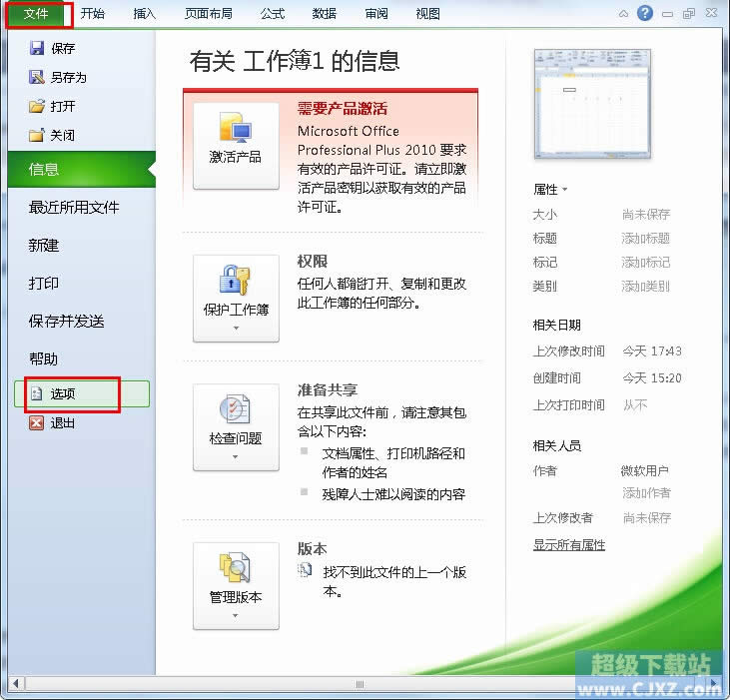Click the 有关 工作簿1 的信息 title

pyautogui.click(x=295, y=61)
